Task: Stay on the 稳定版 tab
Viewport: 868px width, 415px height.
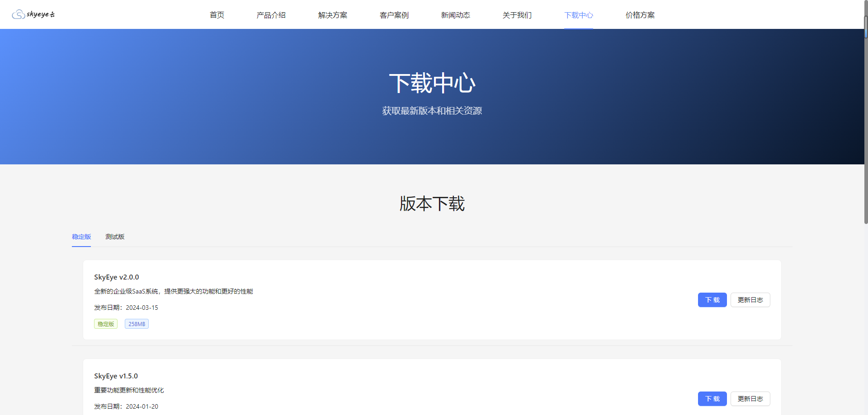Action: (x=81, y=237)
